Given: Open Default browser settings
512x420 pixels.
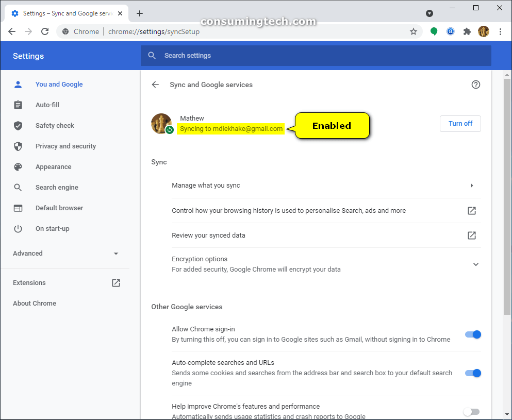Looking at the screenshot, I should pyautogui.click(x=59, y=208).
